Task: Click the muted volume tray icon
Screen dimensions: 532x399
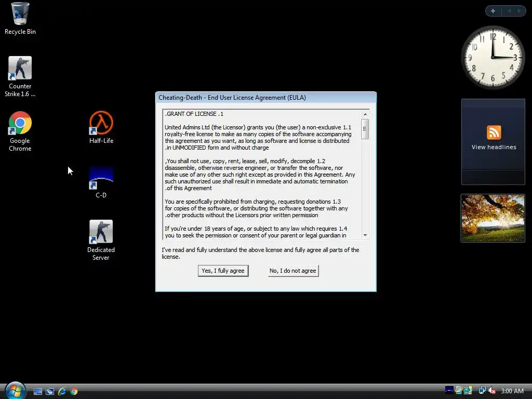Action: [x=492, y=391]
